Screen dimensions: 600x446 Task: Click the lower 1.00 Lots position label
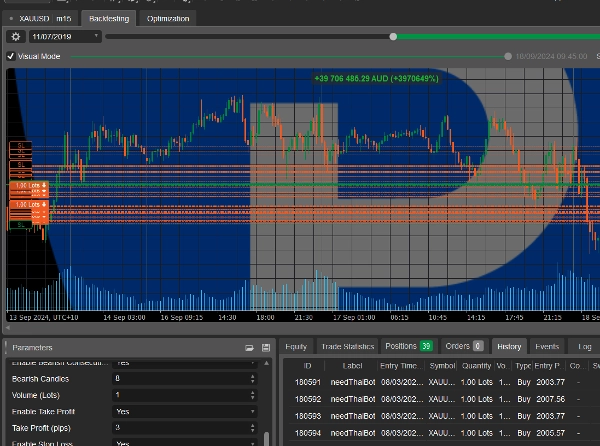(x=28, y=204)
